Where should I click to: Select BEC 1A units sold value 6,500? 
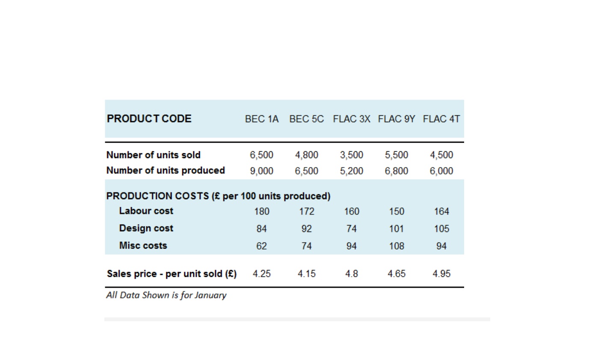pyautogui.click(x=262, y=155)
